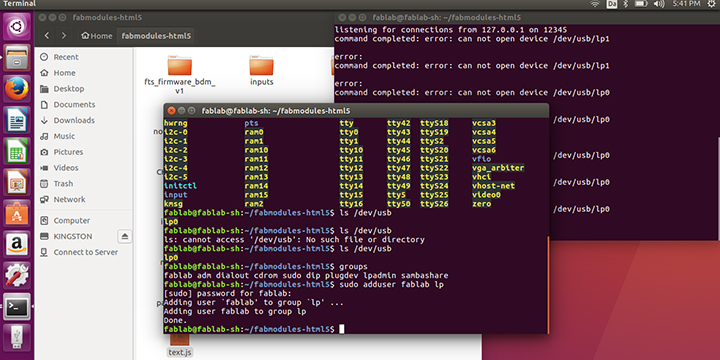The height and width of the screenshot is (360, 720).
Task: Open the Amazon dock icon
Action: click(17, 245)
